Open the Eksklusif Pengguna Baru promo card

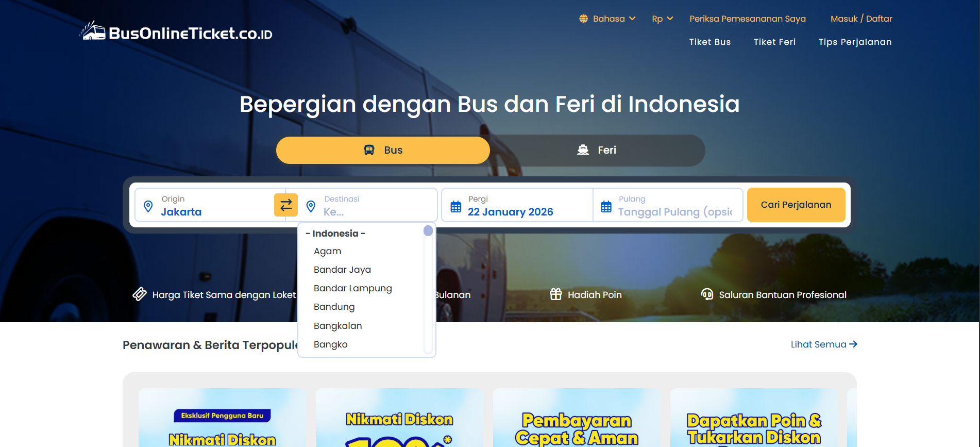point(222,418)
